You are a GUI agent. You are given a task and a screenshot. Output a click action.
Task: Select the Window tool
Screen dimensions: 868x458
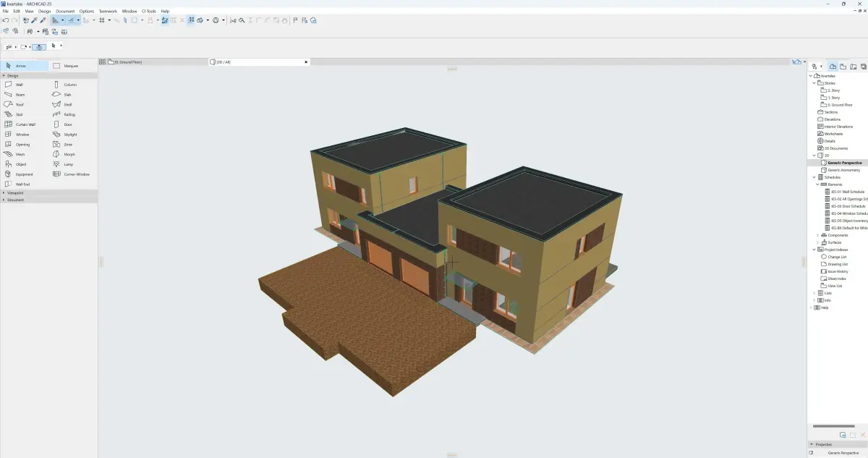coord(25,135)
